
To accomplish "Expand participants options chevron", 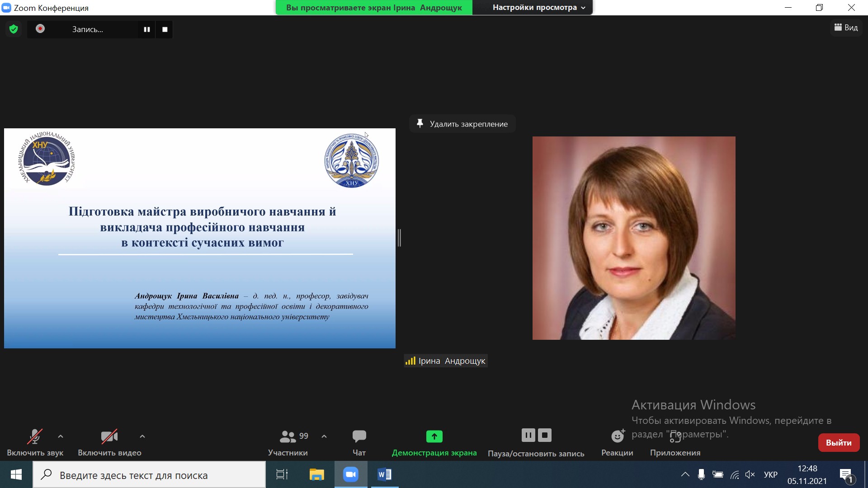I will [324, 436].
